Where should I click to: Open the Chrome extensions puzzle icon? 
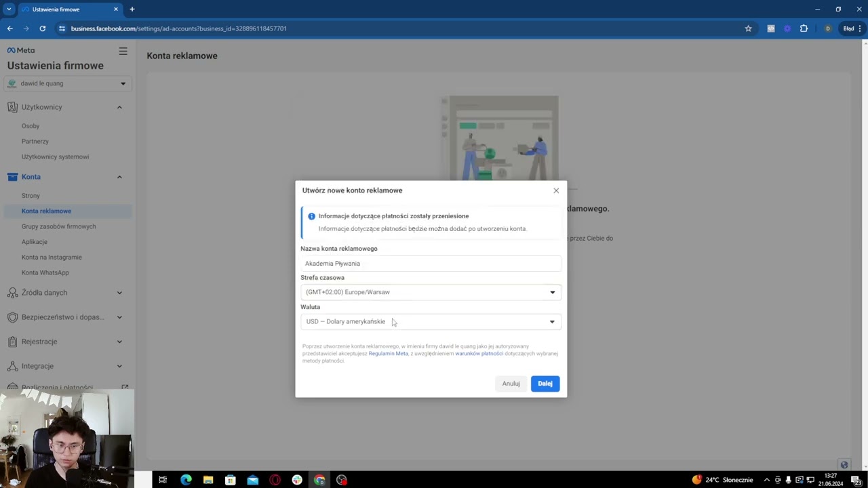(x=804, y=28)
